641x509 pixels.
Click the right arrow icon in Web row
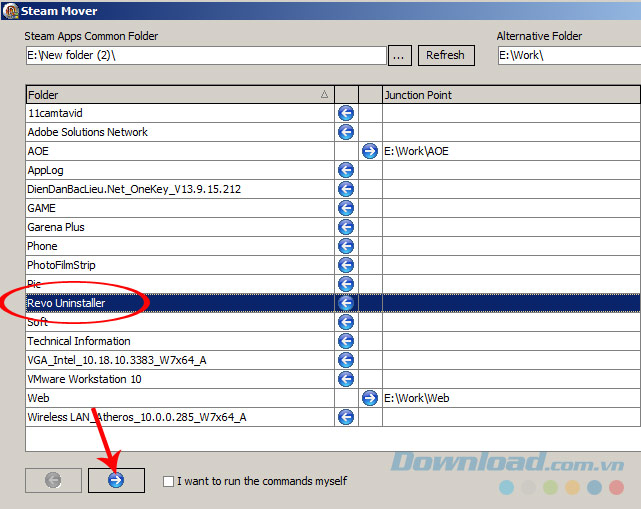370,398
